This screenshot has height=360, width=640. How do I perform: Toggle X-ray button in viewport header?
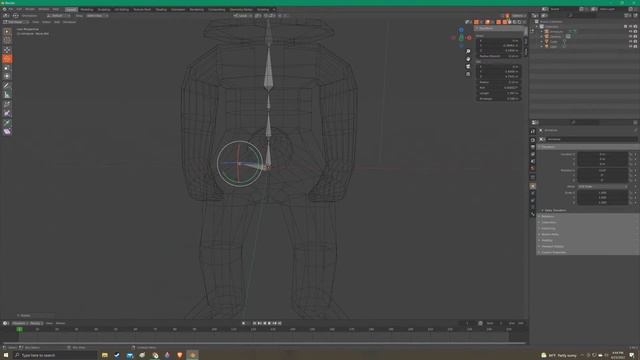pyautogui.click(x=498, y=22)
